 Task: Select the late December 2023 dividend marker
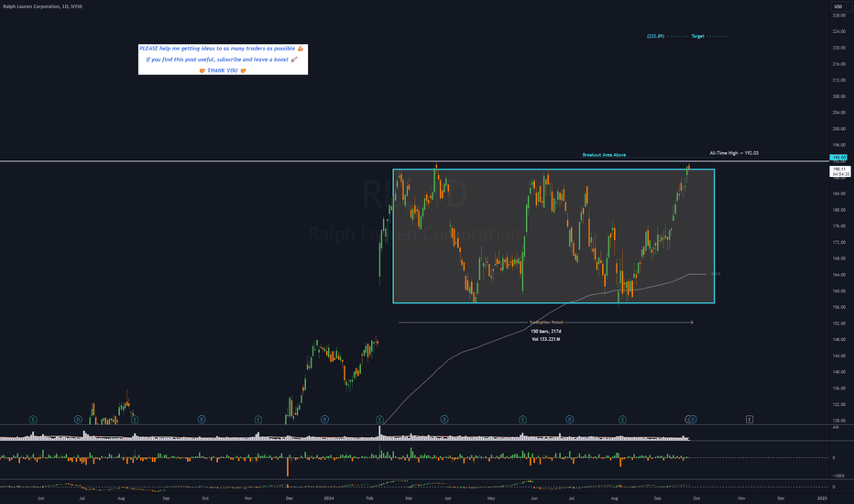pos(324,420)
